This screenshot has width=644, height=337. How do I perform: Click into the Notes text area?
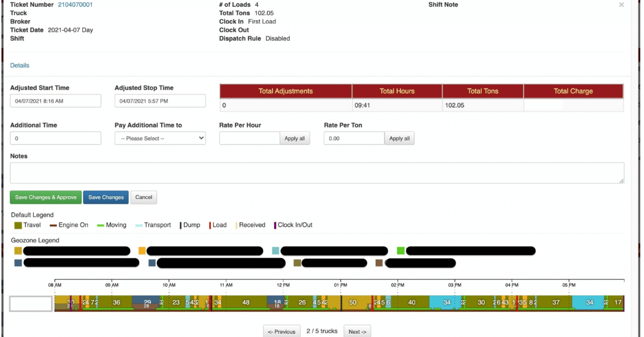[317, 173]
